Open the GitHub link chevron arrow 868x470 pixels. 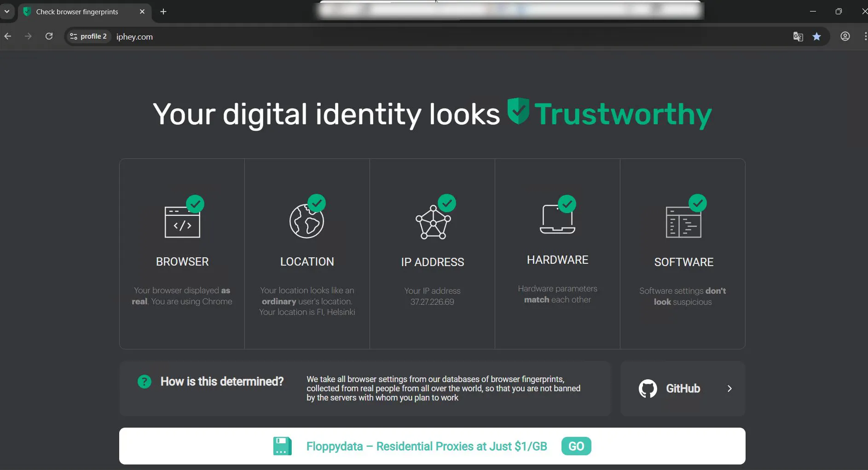pyautogui.click(x=729, y=389)
